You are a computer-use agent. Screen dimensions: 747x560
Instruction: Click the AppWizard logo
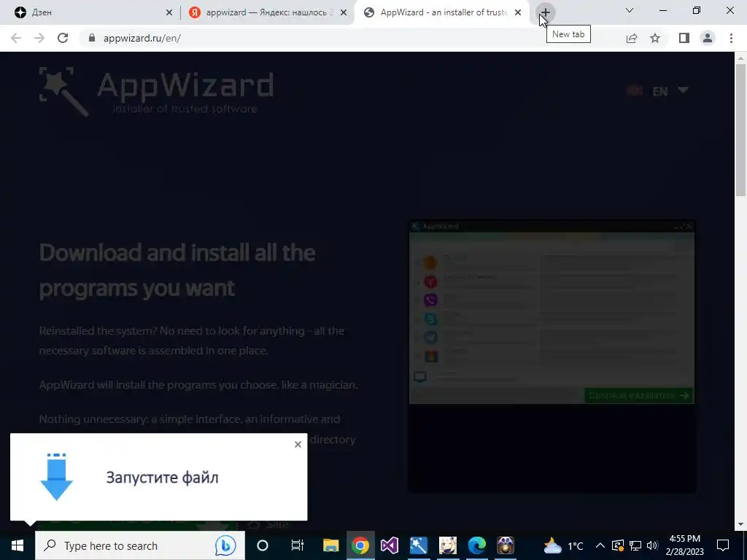click(156, 91)
